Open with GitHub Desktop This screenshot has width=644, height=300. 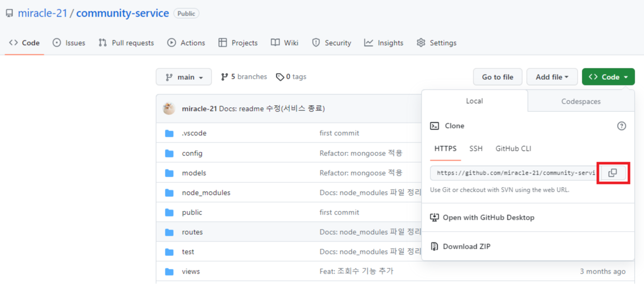click(x=482, y=218)
